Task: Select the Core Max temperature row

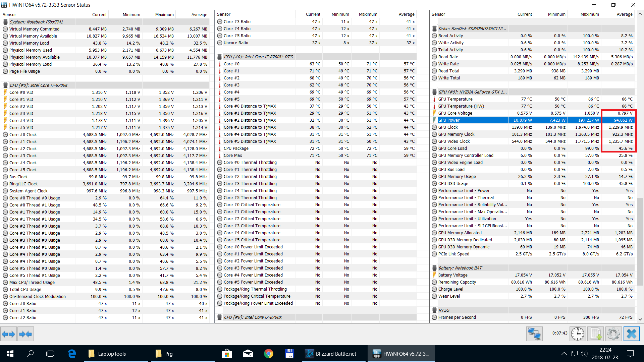Action: [x=317, y=155]
